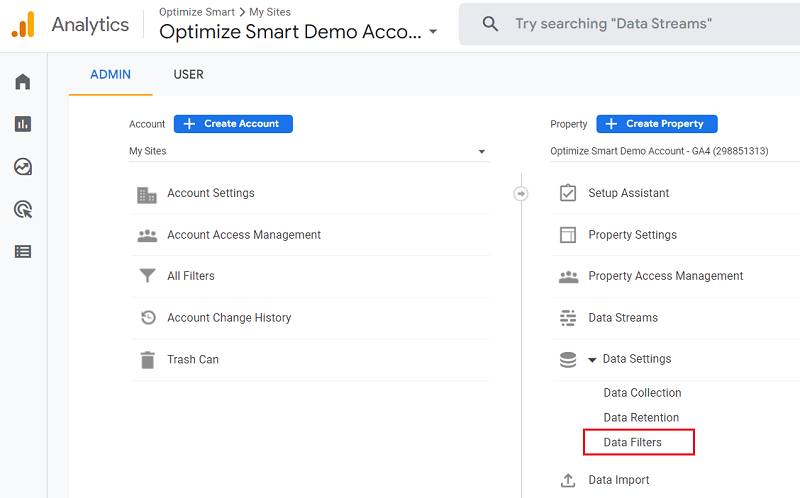This screenshot has width=800, height=498.
Task: Open the Home icon in sidebar
Action: coord(23,82)
